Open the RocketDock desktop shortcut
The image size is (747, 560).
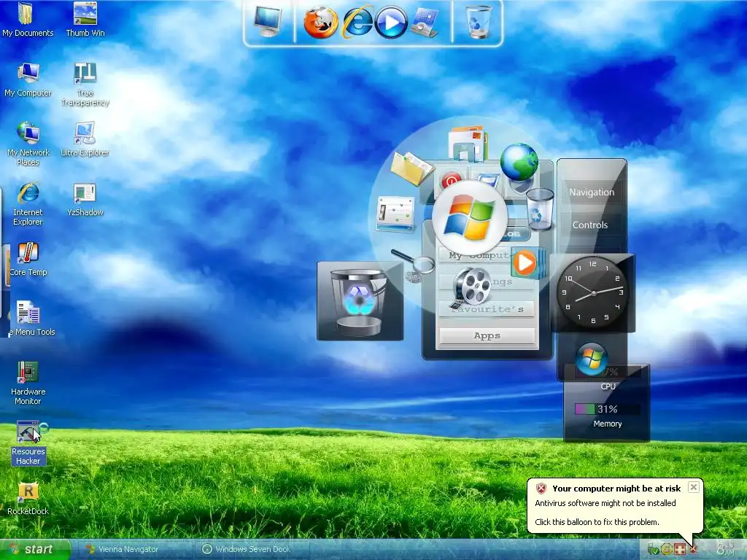(x=28, y=499)
